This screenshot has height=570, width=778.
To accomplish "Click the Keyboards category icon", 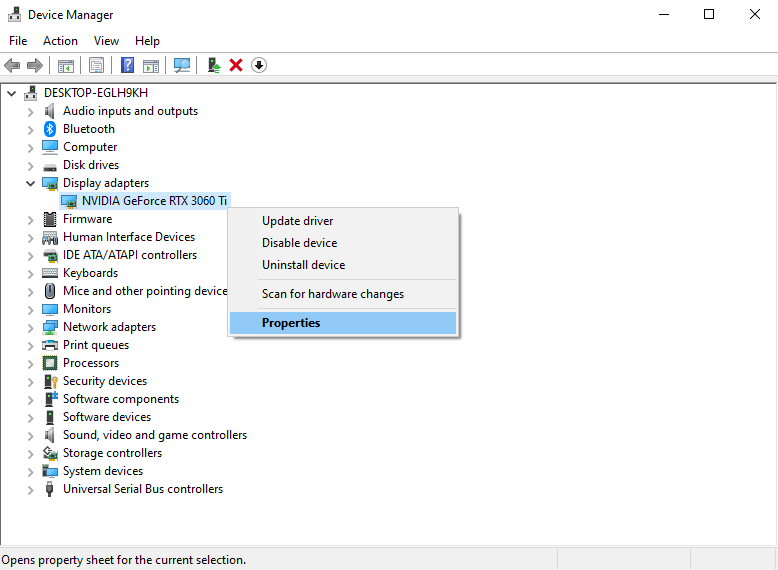I will tap(50, 273).
